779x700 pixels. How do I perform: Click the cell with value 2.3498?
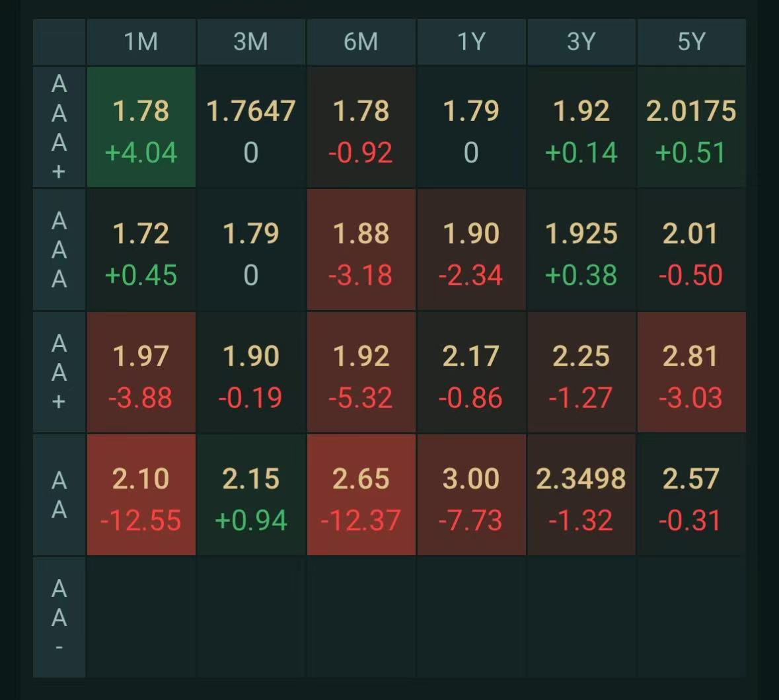point(581,494)
